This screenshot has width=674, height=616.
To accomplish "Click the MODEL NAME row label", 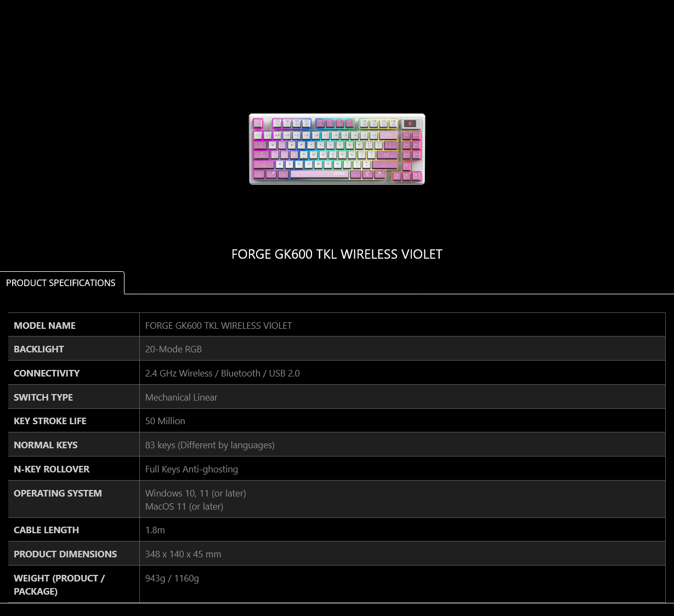I will point(44,326).
